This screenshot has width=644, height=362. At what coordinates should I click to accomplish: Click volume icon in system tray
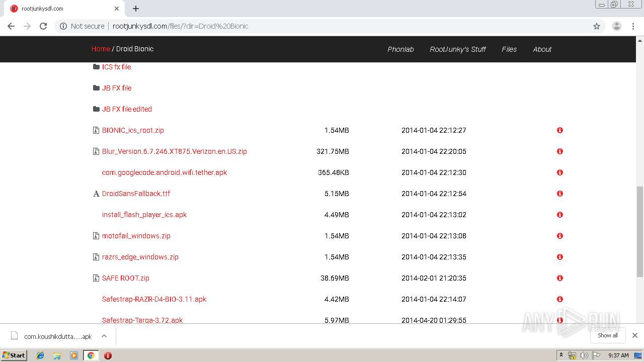[x=584, y=355]
